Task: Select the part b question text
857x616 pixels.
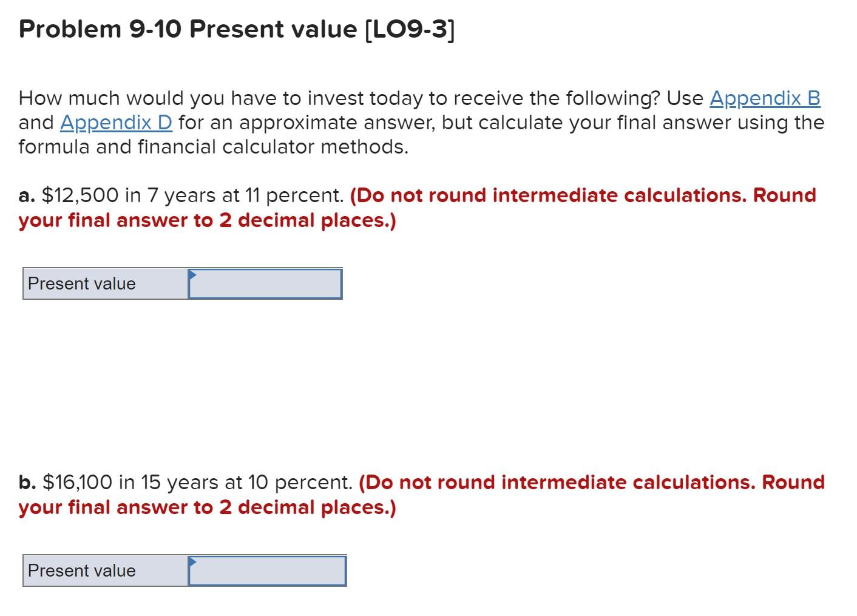Action: click(185, 482)
